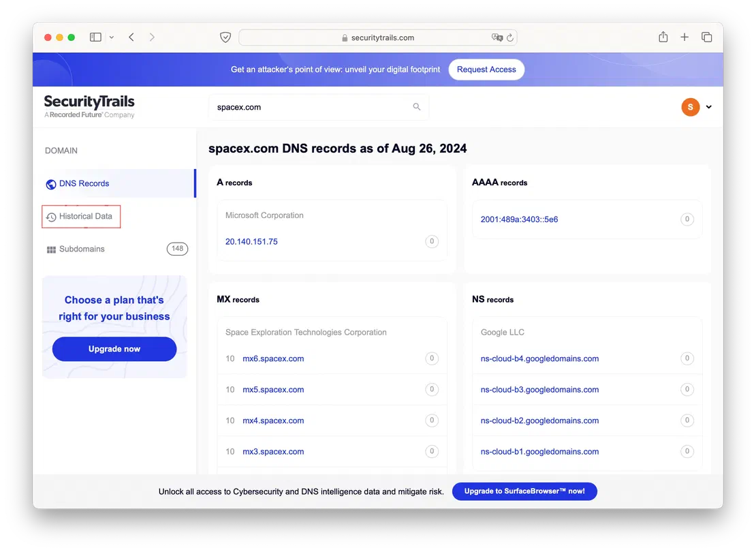
Task: Click the Request Access button
Action: coord(486,70)
